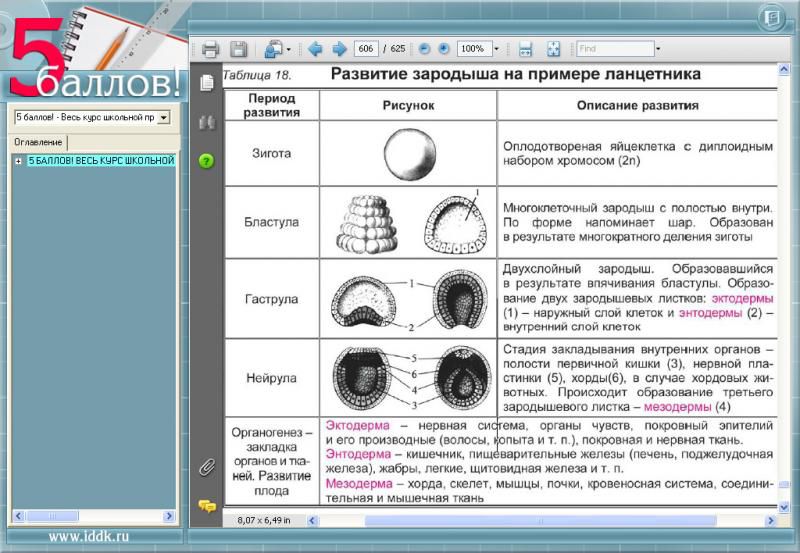800x553 pixels.
Task: Click the page number input field
Action: point(366,49)
